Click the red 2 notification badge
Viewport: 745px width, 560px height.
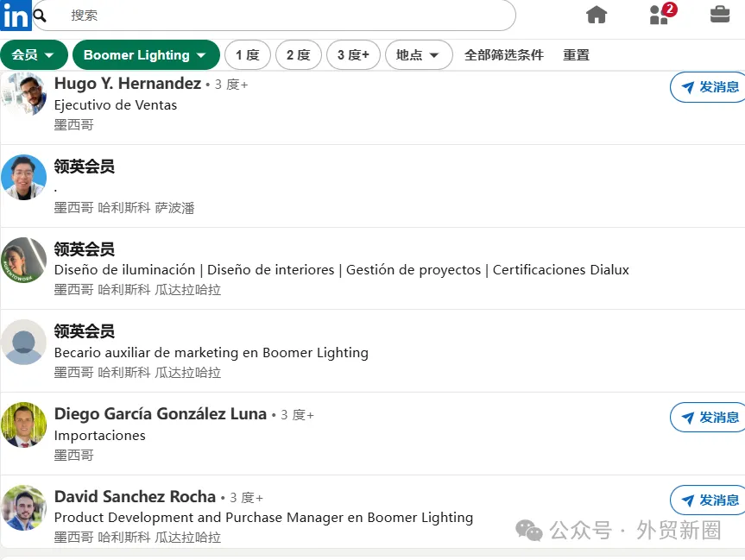[669, 9]
